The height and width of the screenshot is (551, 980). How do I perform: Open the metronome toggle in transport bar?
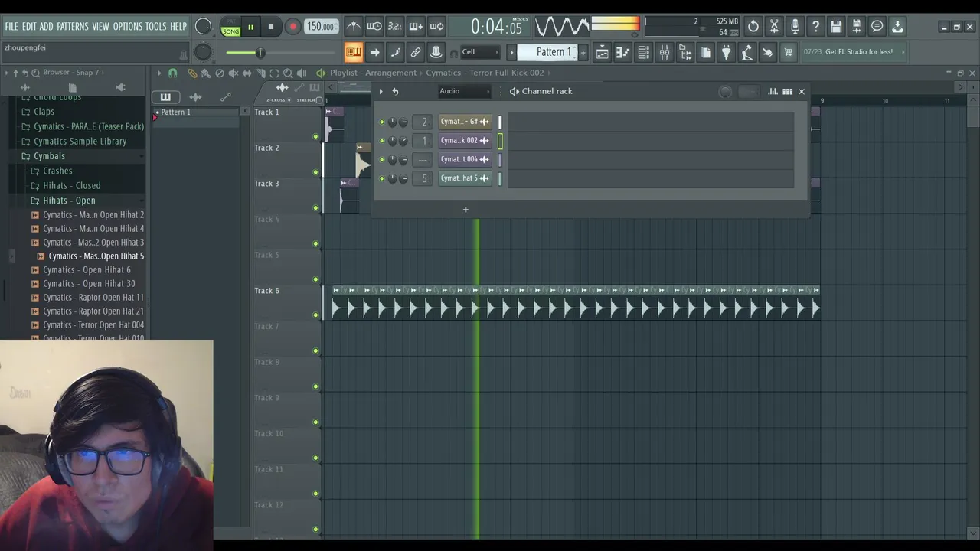point(354,27)
